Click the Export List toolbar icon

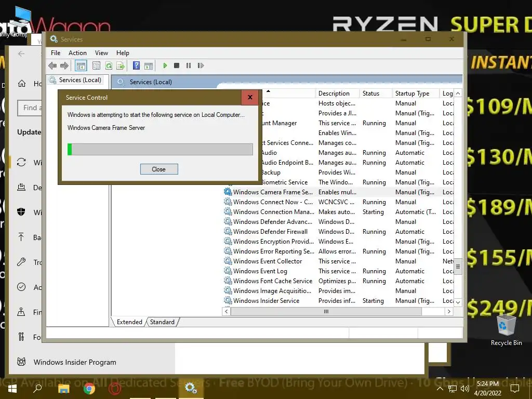(x=121, y=65)
